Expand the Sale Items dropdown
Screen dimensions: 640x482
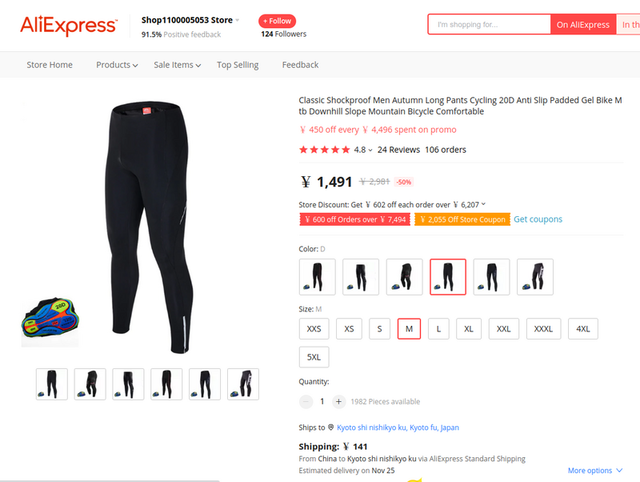point(177,65)
